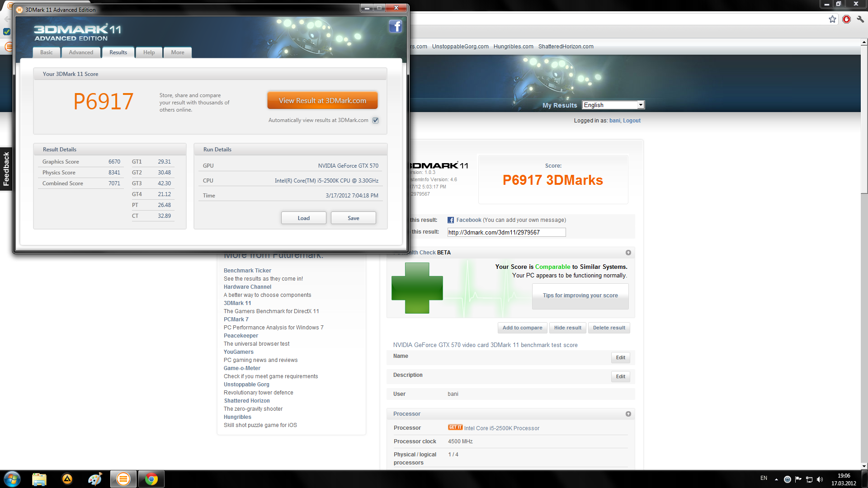The image size is (868, 488).
Task: Open the Action Center flag icon
Action: [798, 479]
